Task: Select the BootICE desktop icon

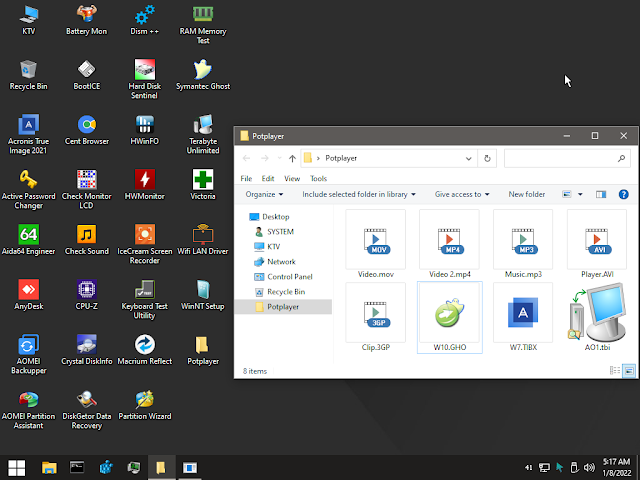Action: click(x=87, y=75)
